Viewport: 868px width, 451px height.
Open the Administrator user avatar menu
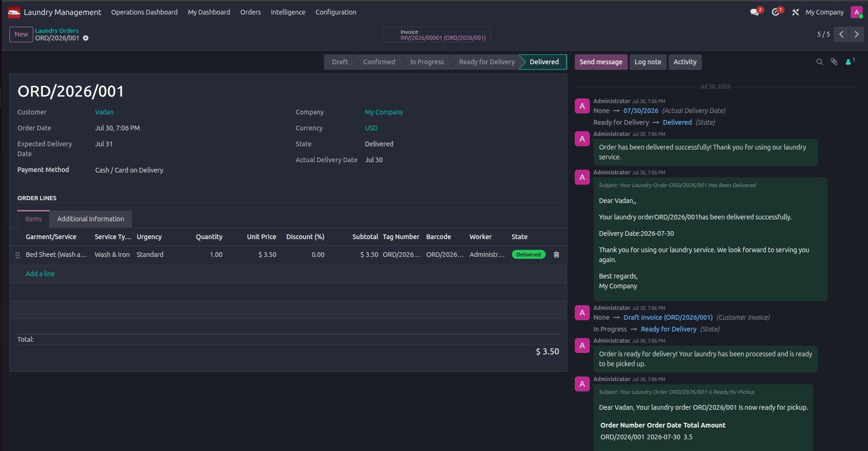(857, 12)
